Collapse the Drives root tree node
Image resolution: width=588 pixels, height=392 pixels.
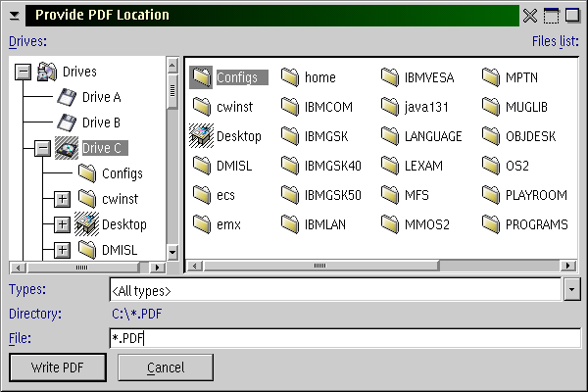point(24,72)
